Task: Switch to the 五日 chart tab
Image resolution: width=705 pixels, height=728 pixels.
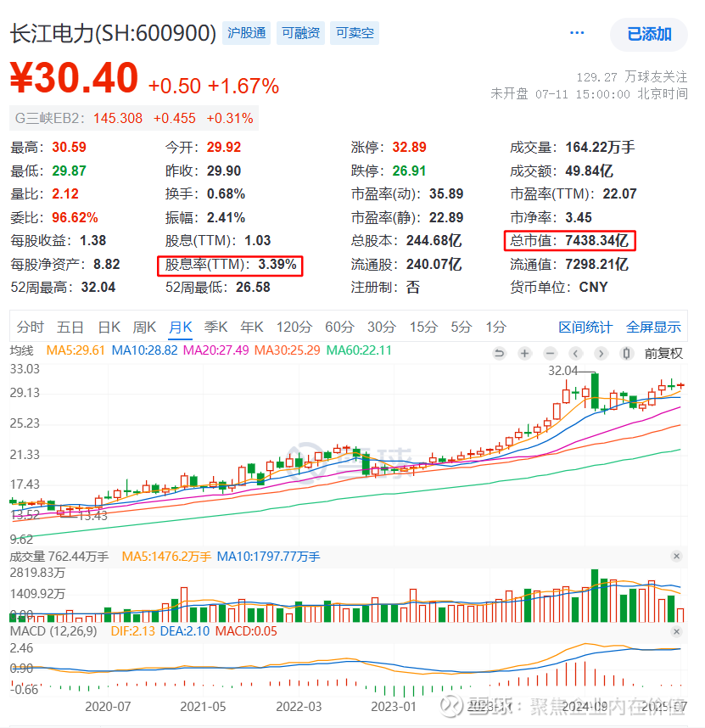Action: tap(70, 328)
